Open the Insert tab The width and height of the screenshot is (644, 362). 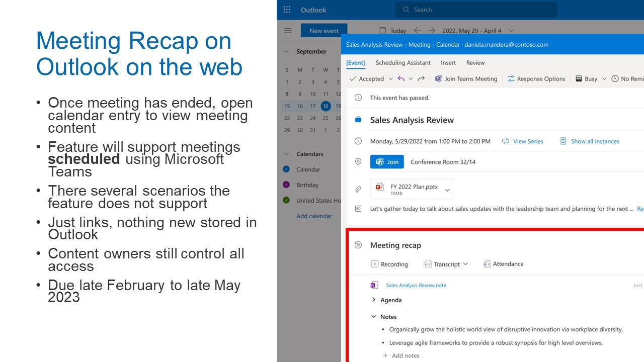pyautogui.click(x=448, y=63)
